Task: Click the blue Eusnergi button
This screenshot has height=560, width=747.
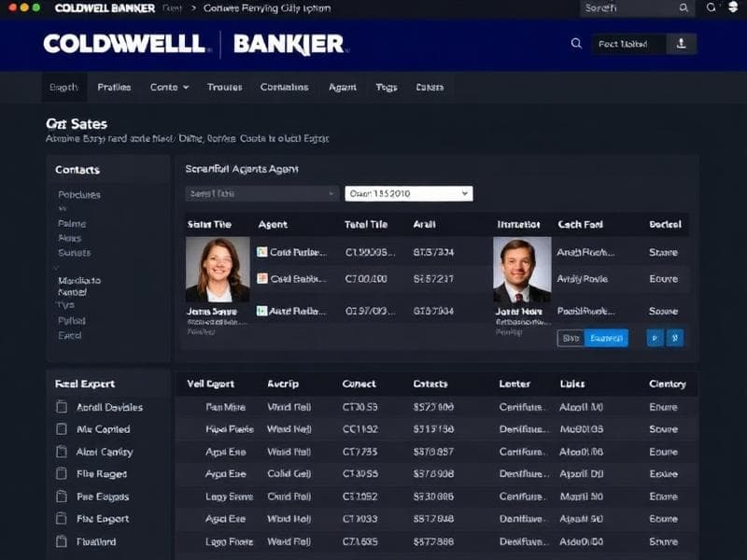Action: click(x=606, y=338)
